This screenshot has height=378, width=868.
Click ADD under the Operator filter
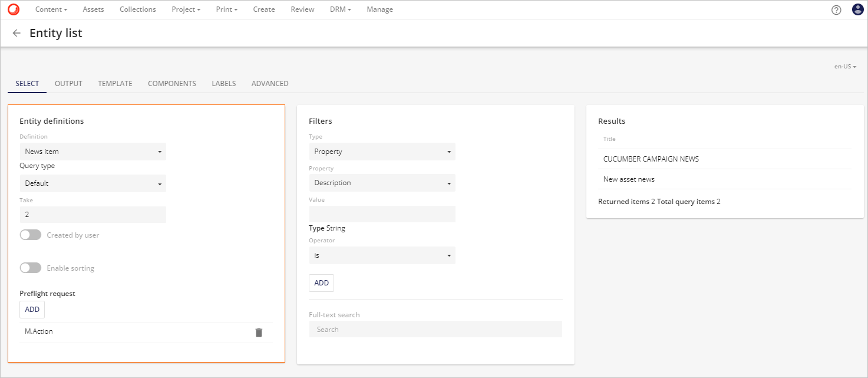coord(321,282)
